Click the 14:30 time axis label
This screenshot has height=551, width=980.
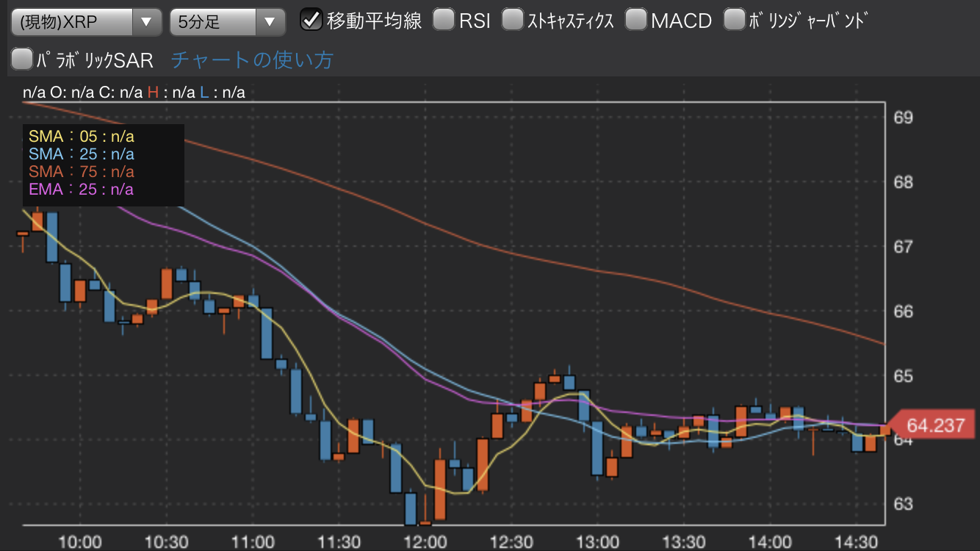(x=857, y=541)
